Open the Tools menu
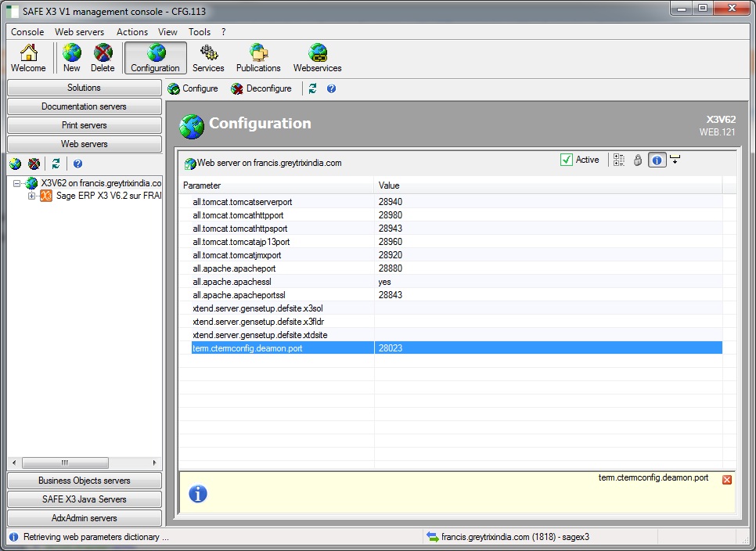Image resolution: width=756 pixels, height=551 pixels. (199, 32)
